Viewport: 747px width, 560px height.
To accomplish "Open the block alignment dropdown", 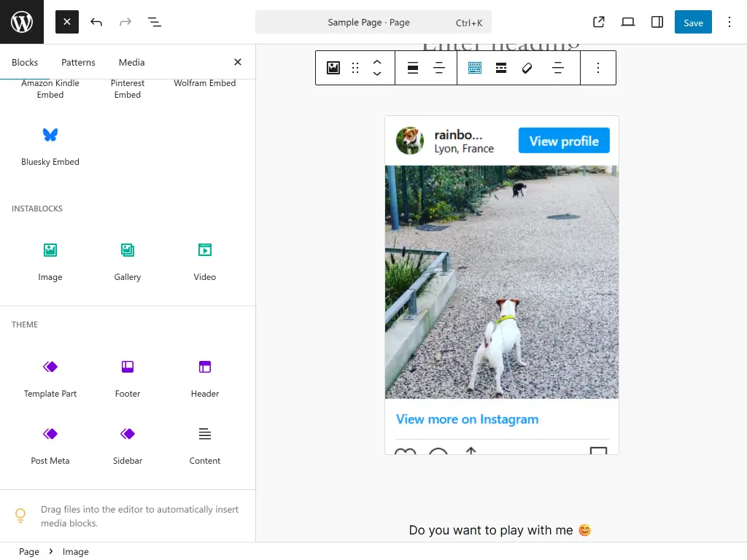I will point(412,68).
